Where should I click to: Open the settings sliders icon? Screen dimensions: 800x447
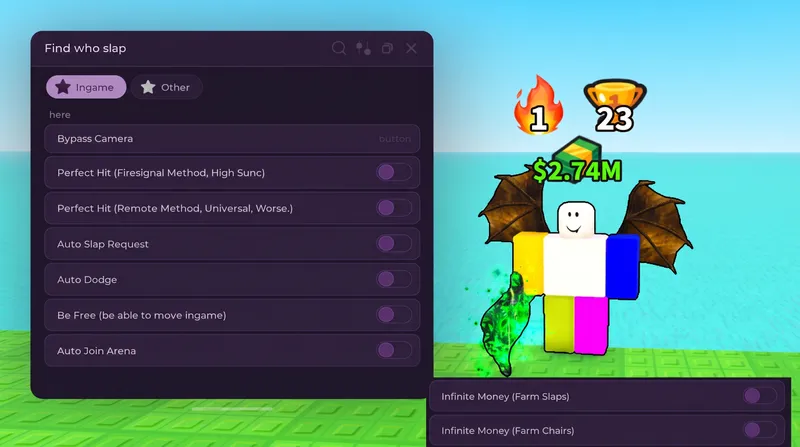363,48
